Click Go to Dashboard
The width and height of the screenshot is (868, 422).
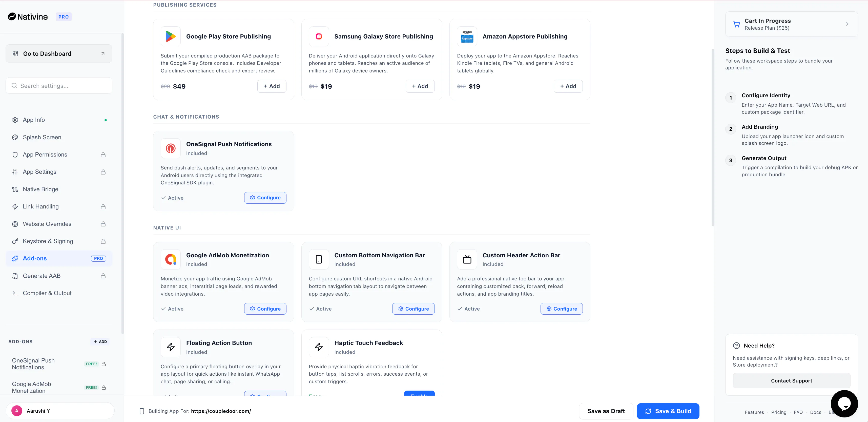(x=59, y=54)
